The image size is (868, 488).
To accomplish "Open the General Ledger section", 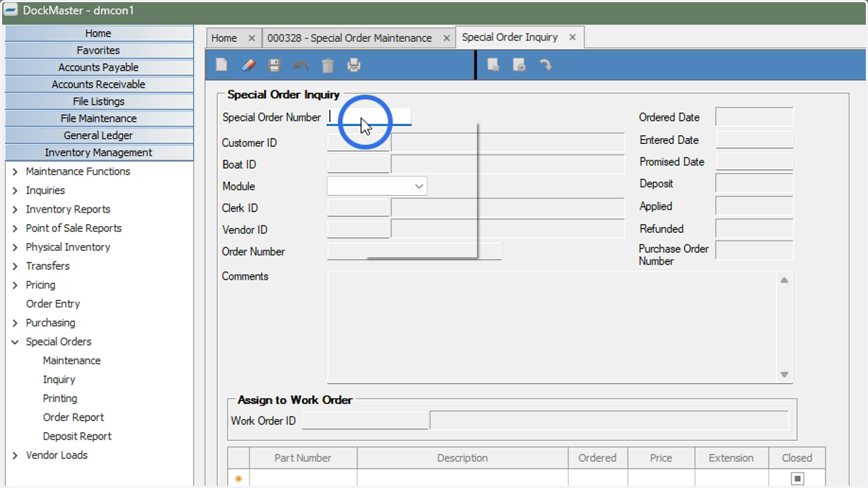I will (x=99, y=135).
